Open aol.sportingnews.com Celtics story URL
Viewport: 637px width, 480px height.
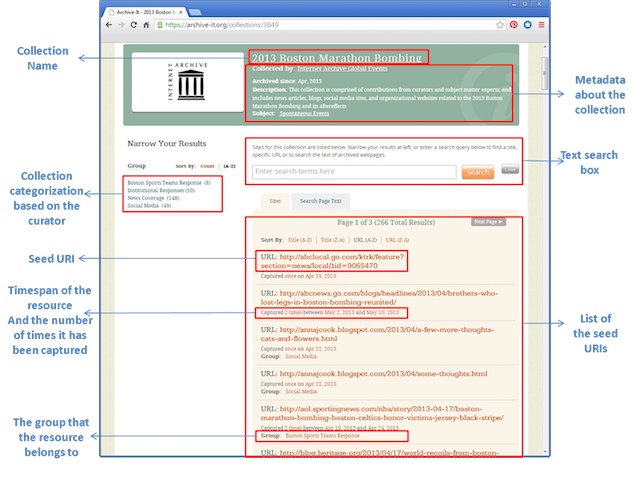click(382, 413)
